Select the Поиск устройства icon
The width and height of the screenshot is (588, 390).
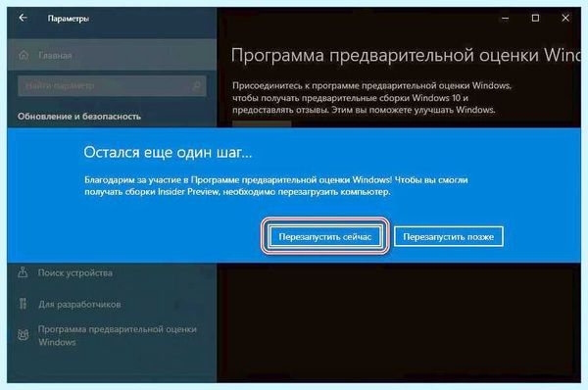pos(23,272)
